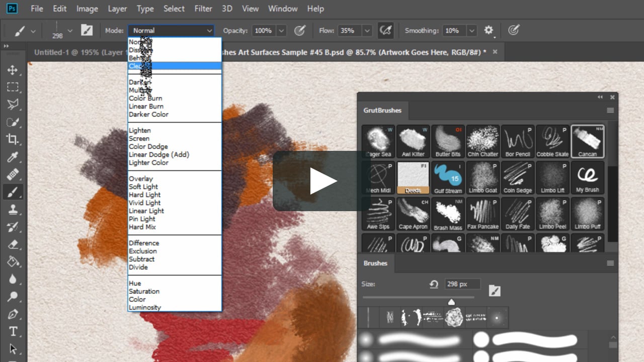Toggle airbrush-style build-up effects
This screenshot has height=362, width=644.
[x=385, y=31]
